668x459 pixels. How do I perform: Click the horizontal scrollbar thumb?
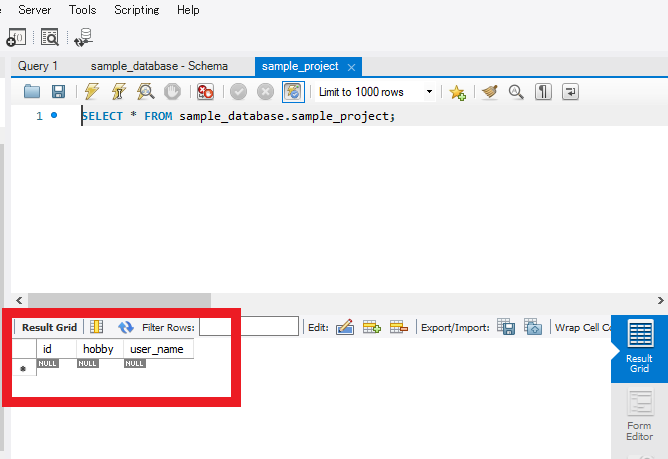(119, 300)
